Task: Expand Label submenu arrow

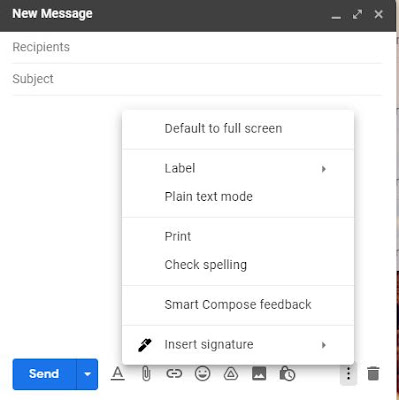Action: [x=323, y=169]
